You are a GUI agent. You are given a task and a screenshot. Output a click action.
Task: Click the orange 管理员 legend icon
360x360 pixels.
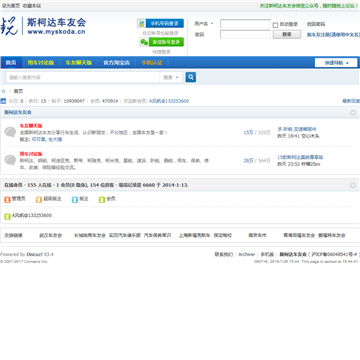click(7, 199)
